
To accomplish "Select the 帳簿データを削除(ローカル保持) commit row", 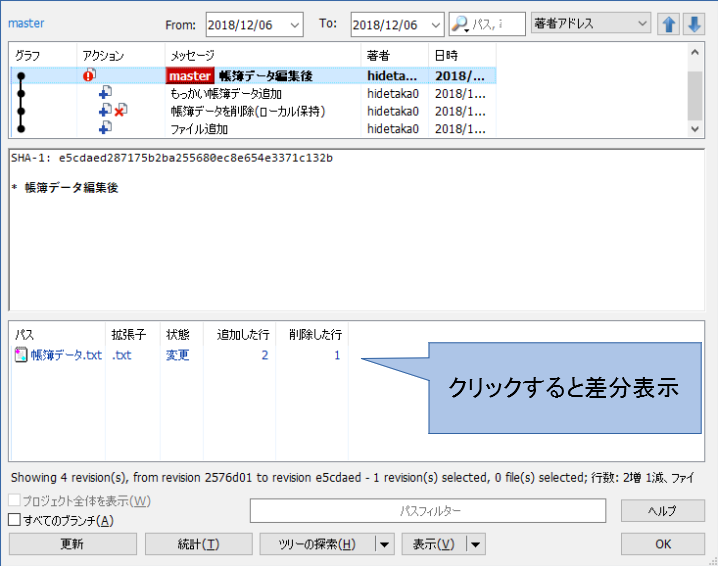I will [253, 111].
